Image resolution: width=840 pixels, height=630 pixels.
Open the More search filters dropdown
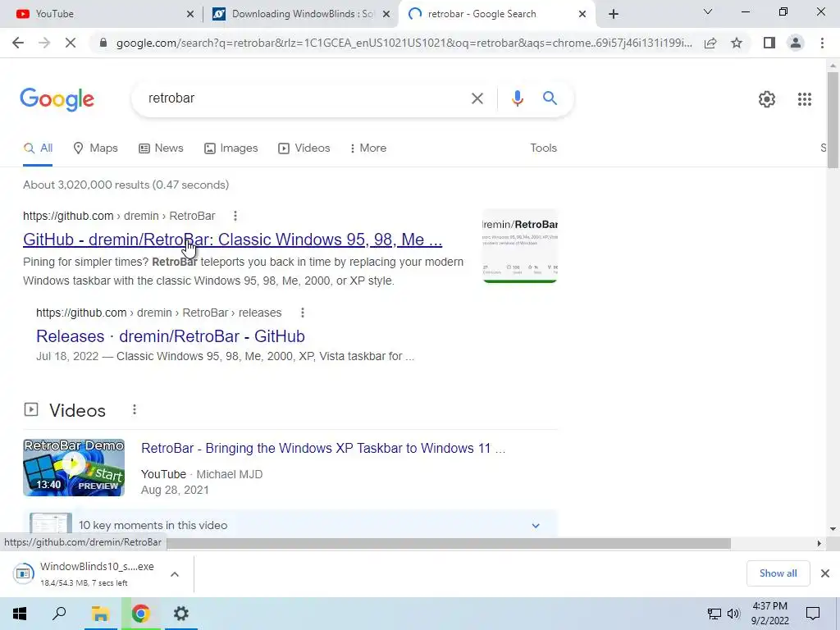[x=367, y=148]
